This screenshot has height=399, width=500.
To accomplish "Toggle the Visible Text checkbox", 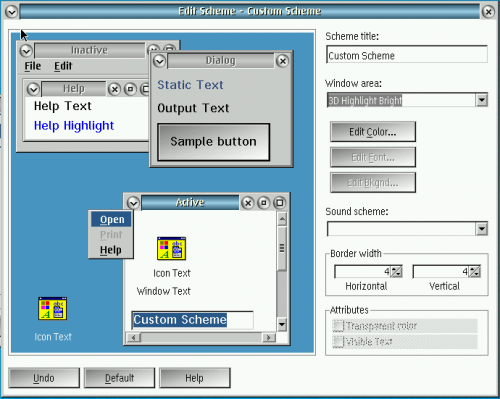I will [x=338, y=342].
